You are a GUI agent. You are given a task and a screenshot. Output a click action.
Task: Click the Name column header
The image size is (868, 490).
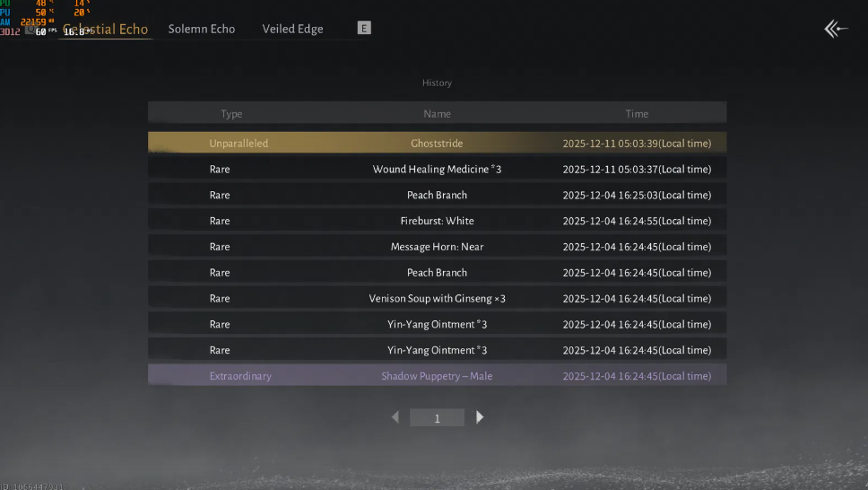pos(437,114)
